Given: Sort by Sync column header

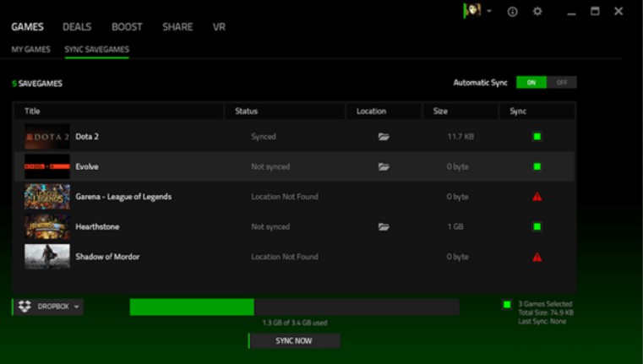Looking at the screenshot, I should click(537, 111).
